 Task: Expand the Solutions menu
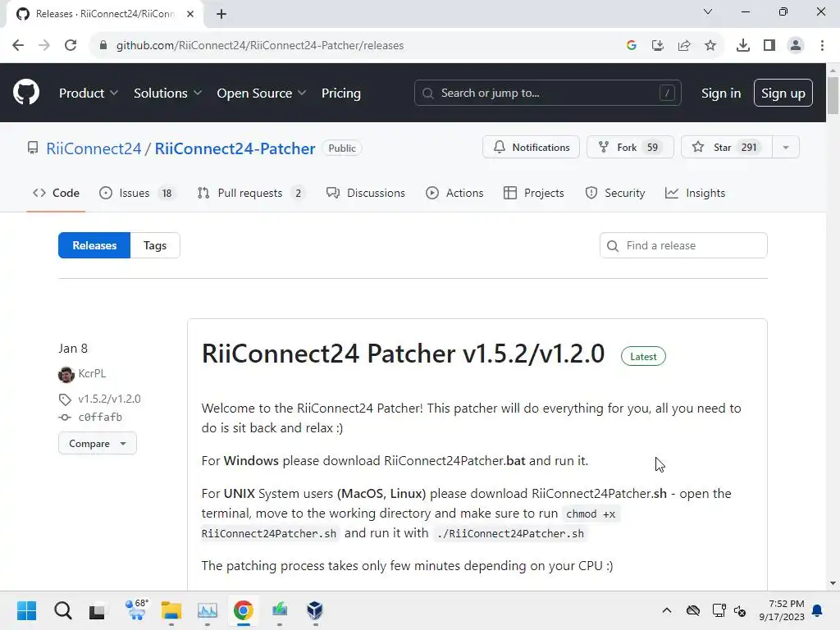[x=167, y=94]
